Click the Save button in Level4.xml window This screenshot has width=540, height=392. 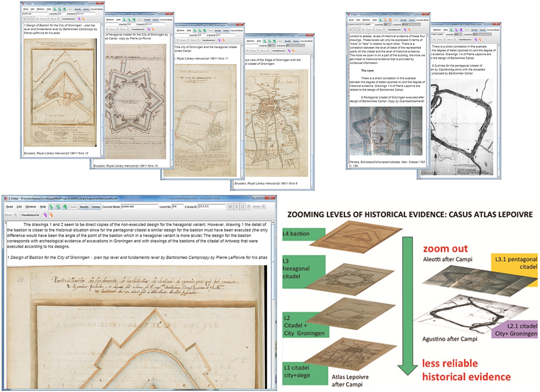click(73, 207)
